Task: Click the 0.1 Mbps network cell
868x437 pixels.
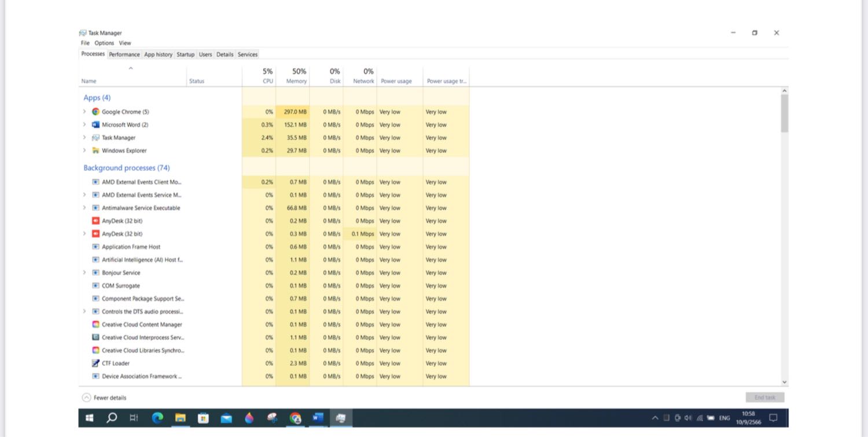Action: (360, 234)
